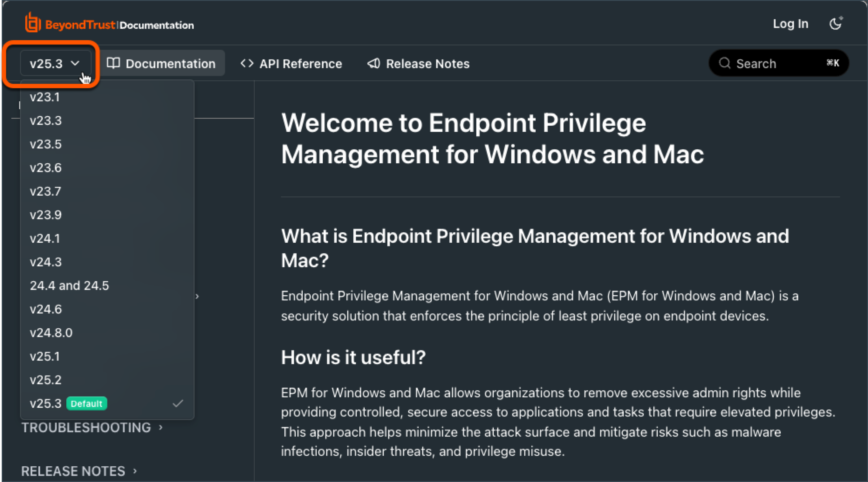
Task: Click the magnifying glass search icon
Action: click(x=724, y=63)
